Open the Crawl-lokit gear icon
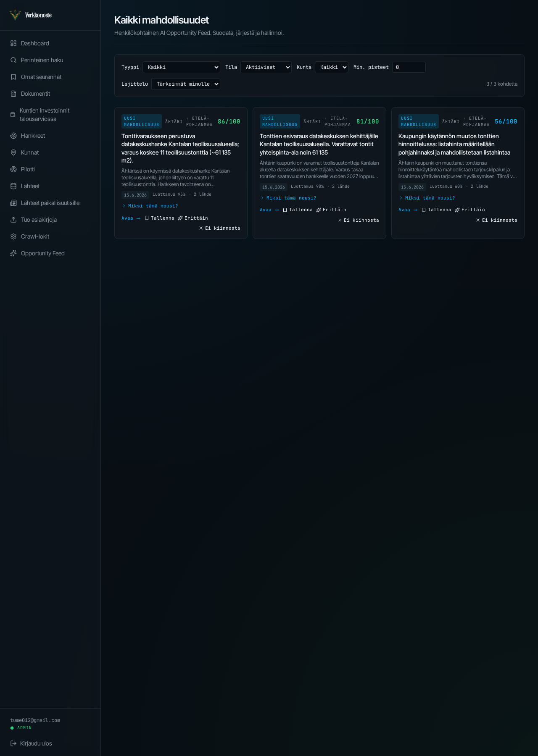The height and width of the screenshot is (756, 538). click(x=13, y=236)
